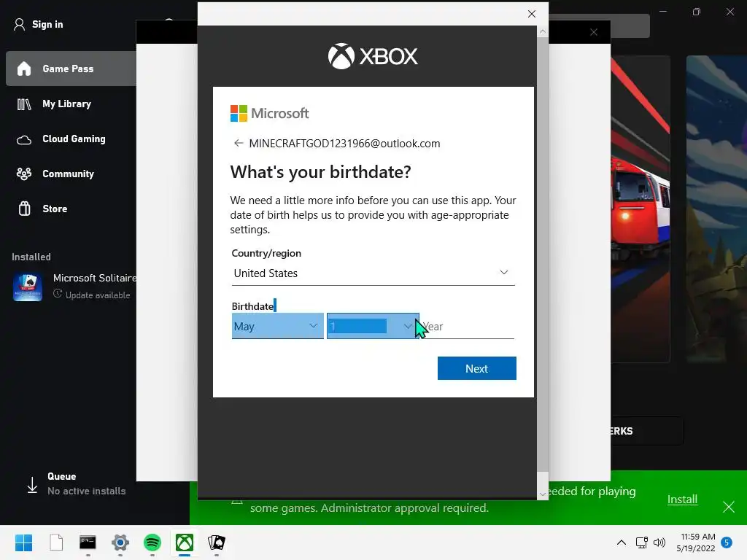Click the PERKS button behind dialog
The height and width of the screenshot is (560, 747).
pos(647,432)
